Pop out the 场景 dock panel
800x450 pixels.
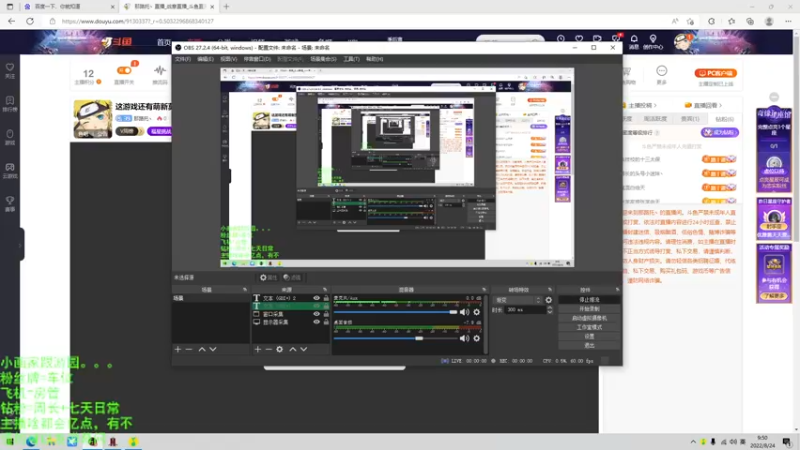244,290
